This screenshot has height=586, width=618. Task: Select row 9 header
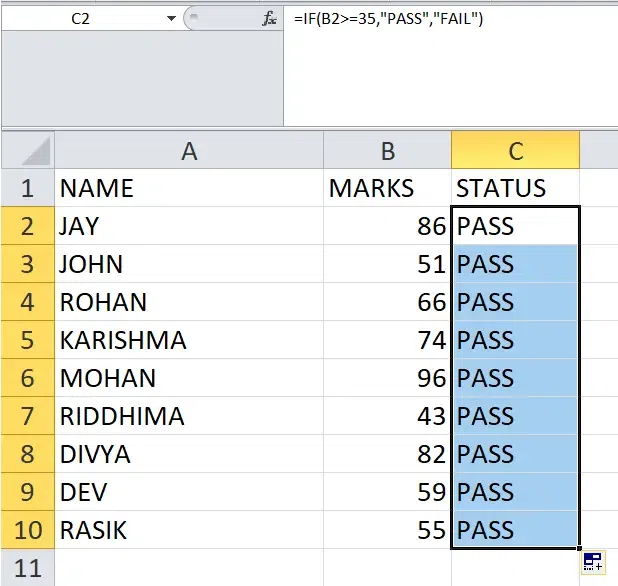coord(28,492)
